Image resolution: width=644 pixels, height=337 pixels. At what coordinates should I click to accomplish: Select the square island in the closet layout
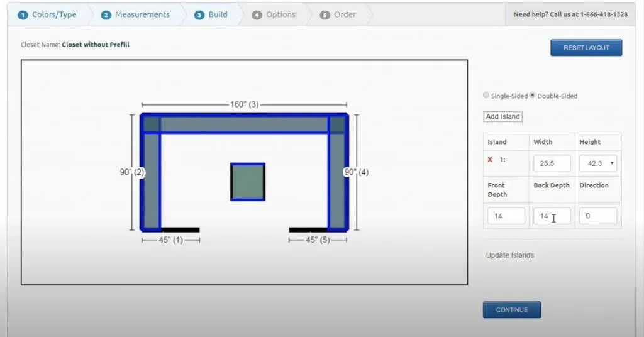coord(248,182)
